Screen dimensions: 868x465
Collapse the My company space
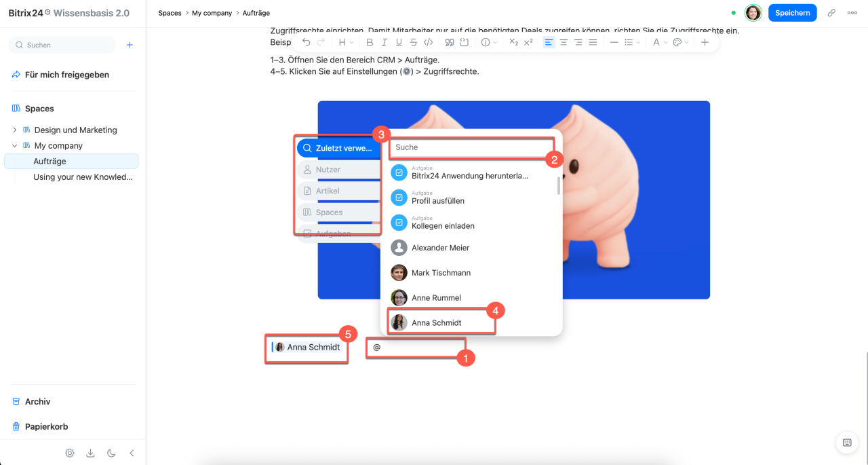[x=15, y=145]
